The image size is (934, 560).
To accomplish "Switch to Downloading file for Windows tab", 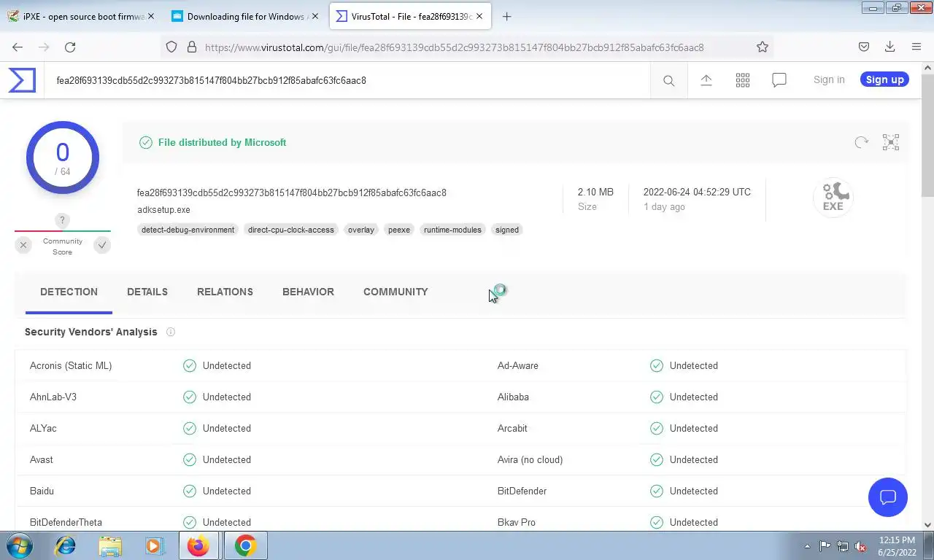I will (245, 16).
